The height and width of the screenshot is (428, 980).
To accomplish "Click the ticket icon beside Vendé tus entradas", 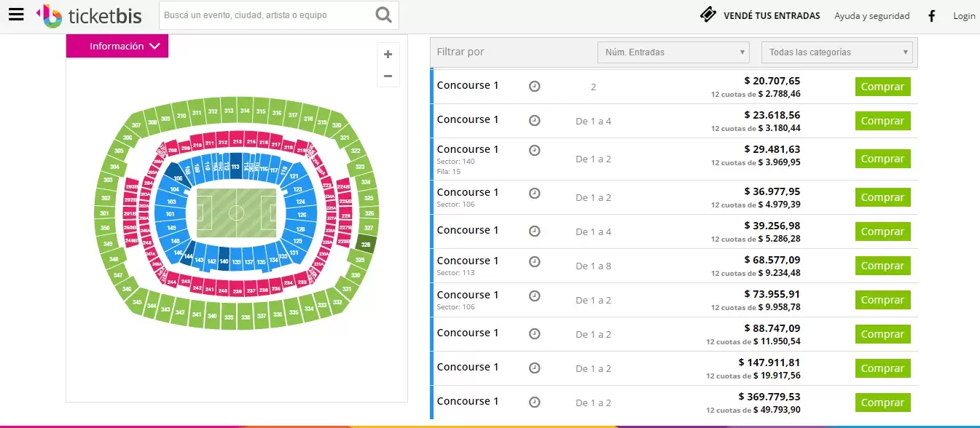I will 707,15.
